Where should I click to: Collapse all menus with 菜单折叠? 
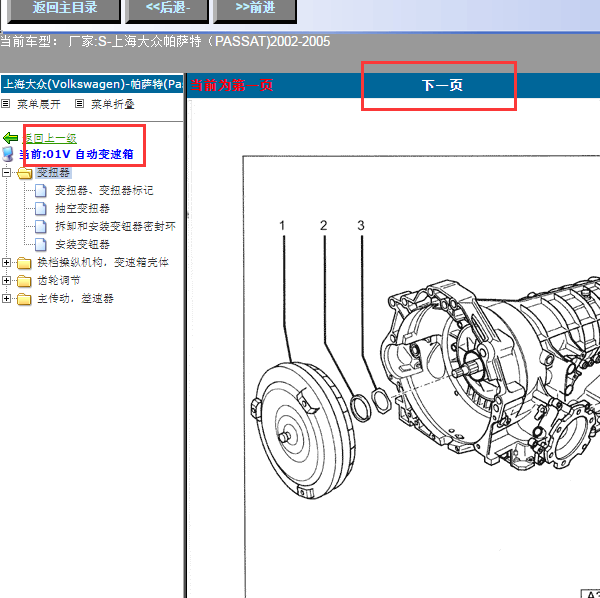pyautogui.click(x=112, y=104)
